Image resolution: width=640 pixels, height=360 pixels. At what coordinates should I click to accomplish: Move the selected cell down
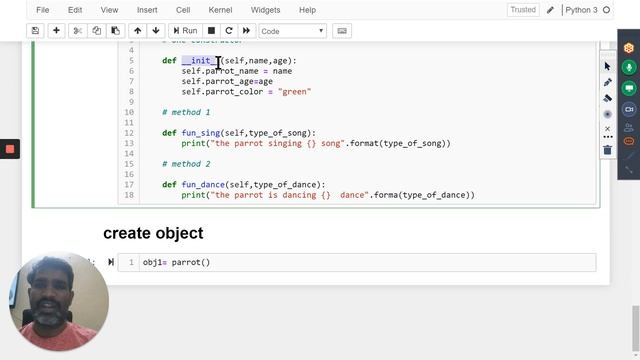[x=156, y=31]
